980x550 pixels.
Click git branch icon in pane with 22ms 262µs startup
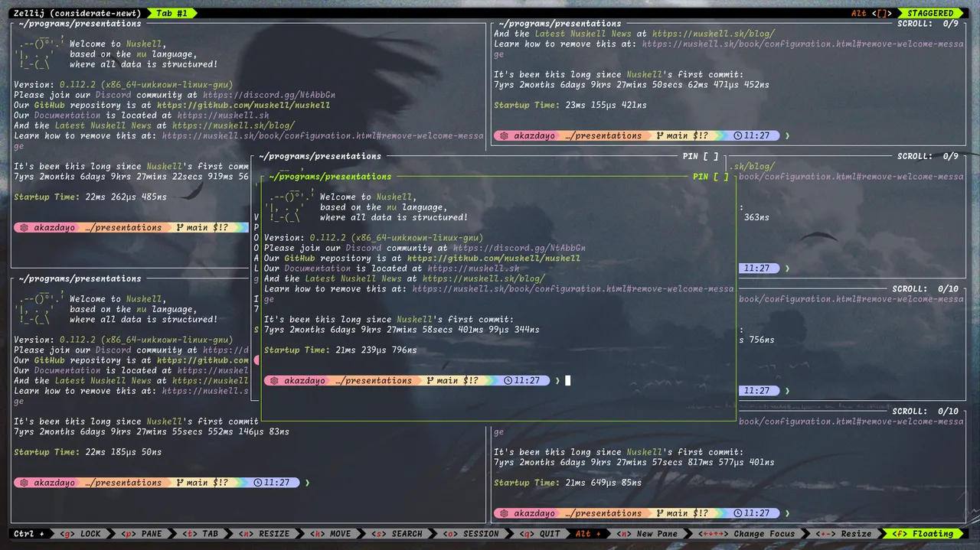point(180,227)
